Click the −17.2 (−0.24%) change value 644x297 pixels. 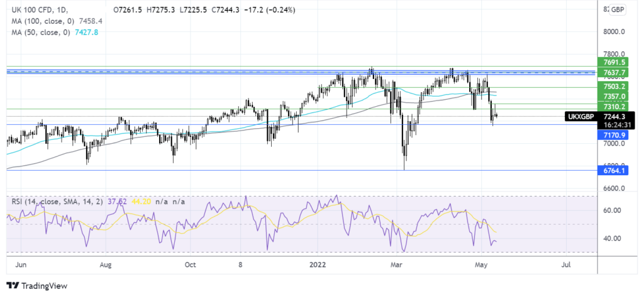click(x=268, y=10)
